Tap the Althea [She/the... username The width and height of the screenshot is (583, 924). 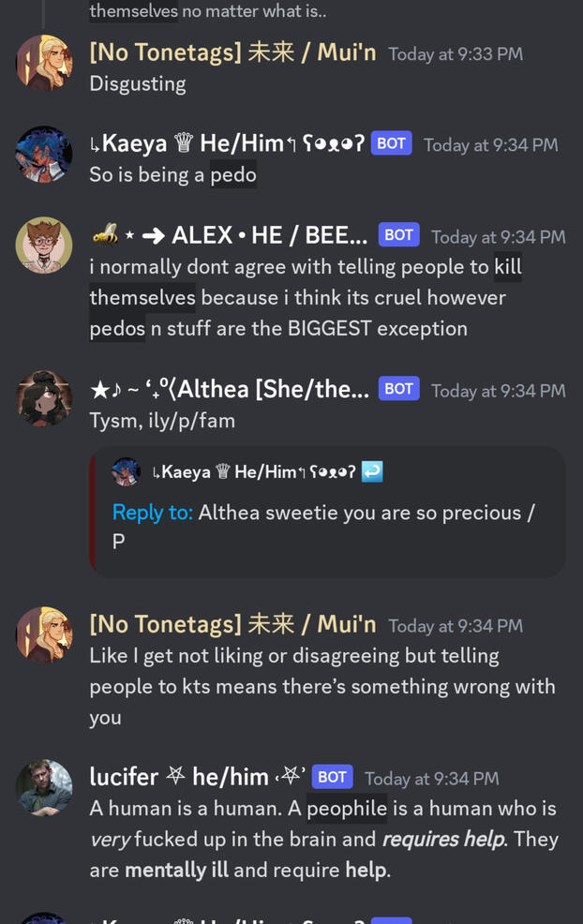point(229,389)
